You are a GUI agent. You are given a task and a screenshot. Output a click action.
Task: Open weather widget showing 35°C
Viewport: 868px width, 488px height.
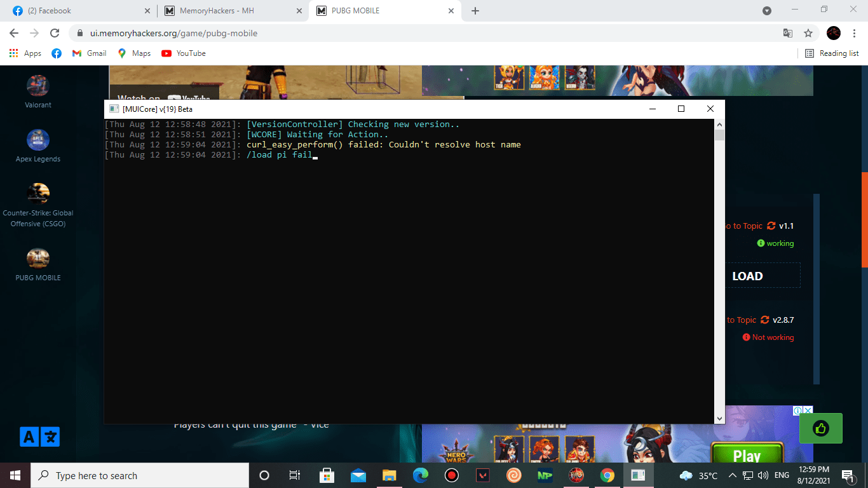coord(699,475)
